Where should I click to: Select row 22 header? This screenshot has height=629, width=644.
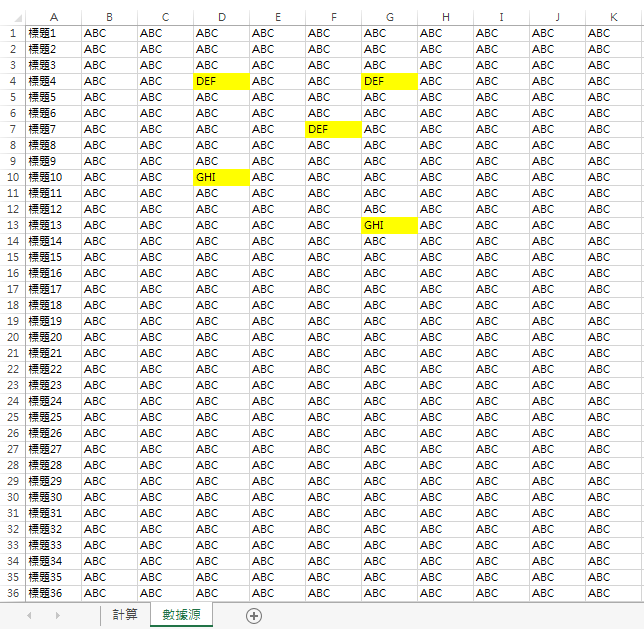pos(13,369)
